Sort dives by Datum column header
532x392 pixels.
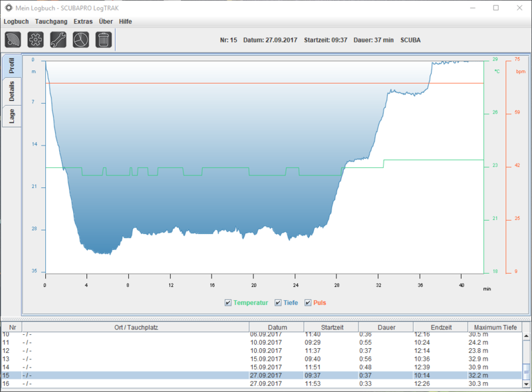coord(277,327)
